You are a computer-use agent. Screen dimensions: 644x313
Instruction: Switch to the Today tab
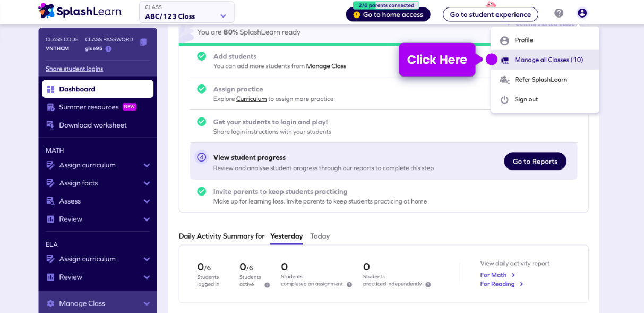pyautogui.click(x=320, y=236)
